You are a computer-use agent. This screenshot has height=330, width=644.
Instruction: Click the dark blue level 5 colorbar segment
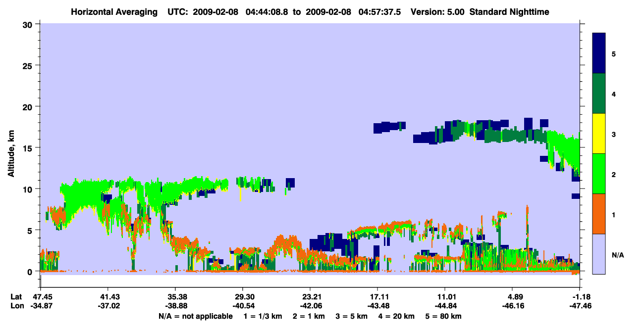click(x=599, y=53)
